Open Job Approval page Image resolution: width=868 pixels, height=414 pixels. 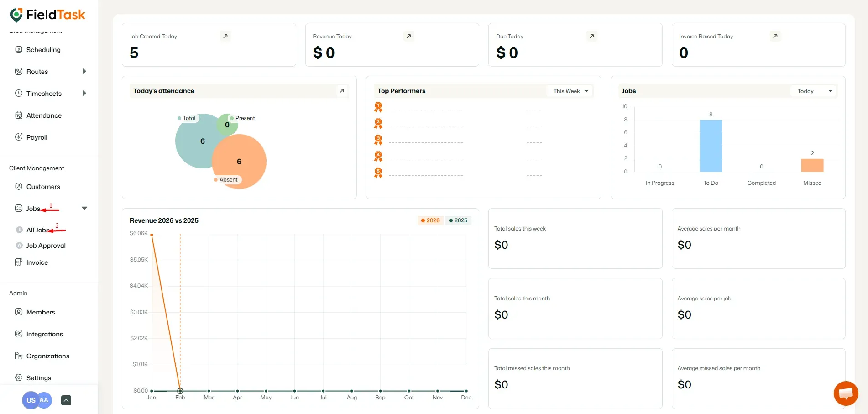(x=46, y=245)
